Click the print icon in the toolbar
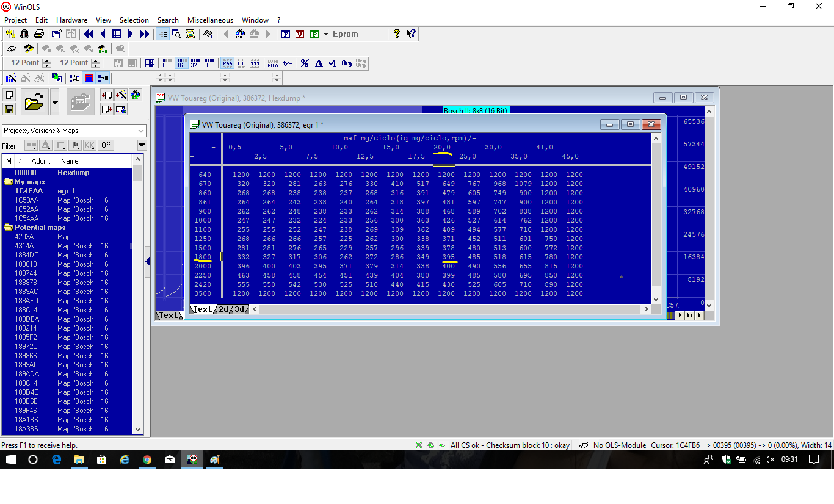The image size is (834, 504). click(39, 34)
